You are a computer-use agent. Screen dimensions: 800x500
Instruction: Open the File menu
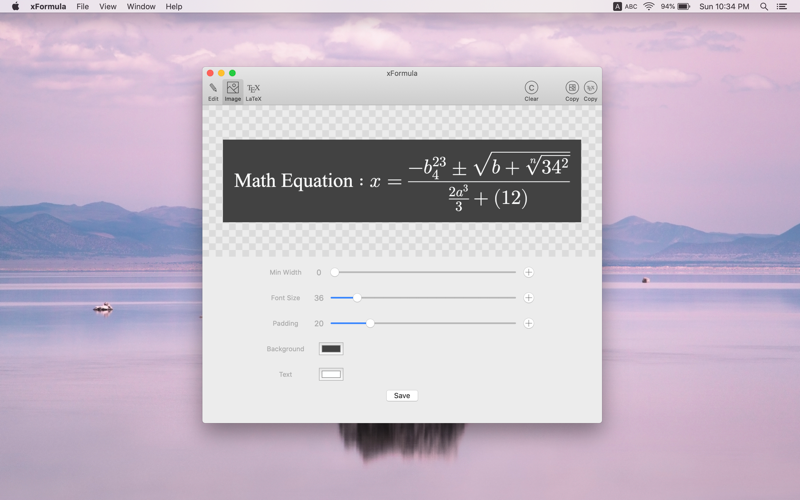83,7
